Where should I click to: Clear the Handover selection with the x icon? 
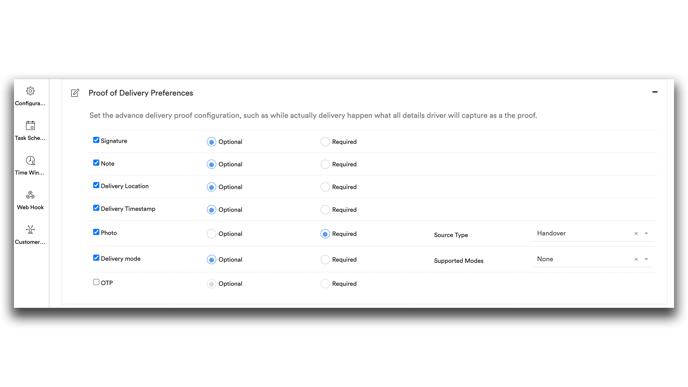[x=636, y=233]
